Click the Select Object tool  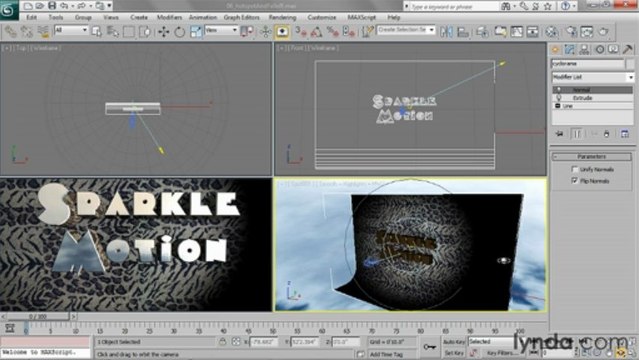point(97,31)
